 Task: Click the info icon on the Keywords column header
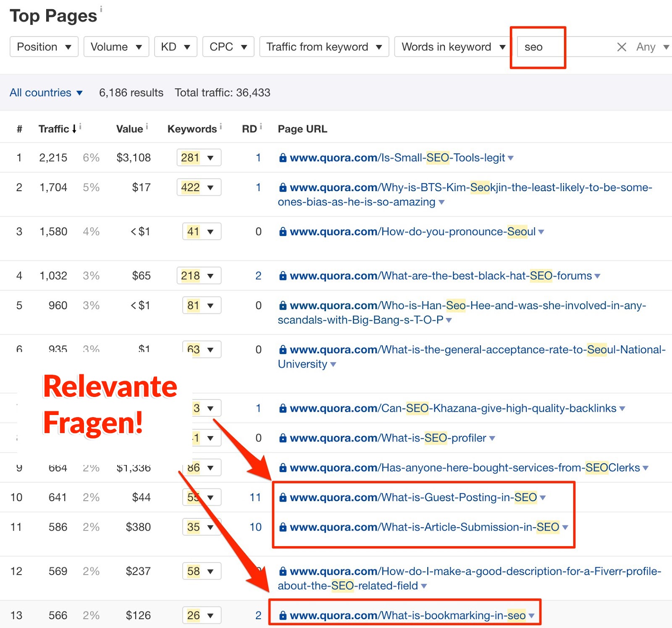(x=220, y=125)
